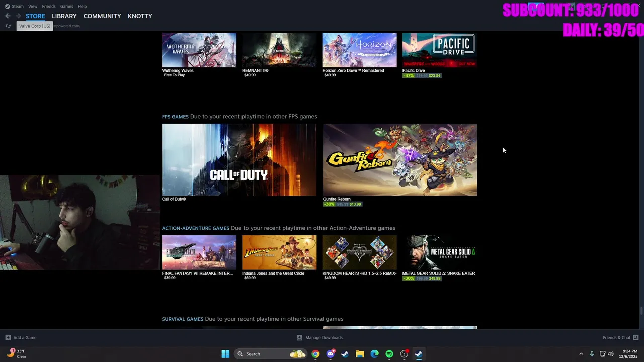Open Indiana Jones and the Great Circle thumbnail
This screenshot has width=644, height=362.
[279, 252]
